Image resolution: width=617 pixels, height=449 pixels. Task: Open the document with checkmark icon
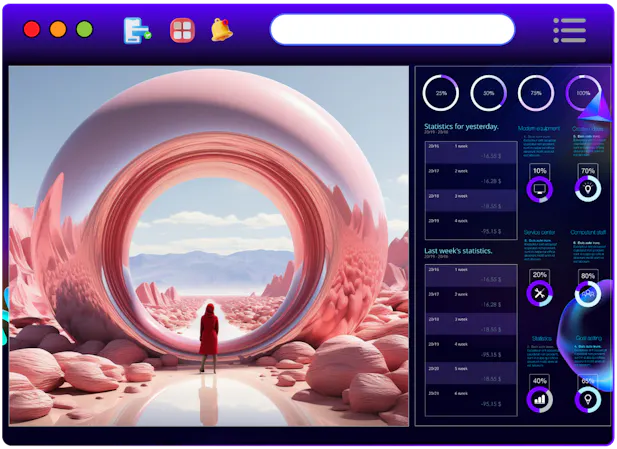137,30
